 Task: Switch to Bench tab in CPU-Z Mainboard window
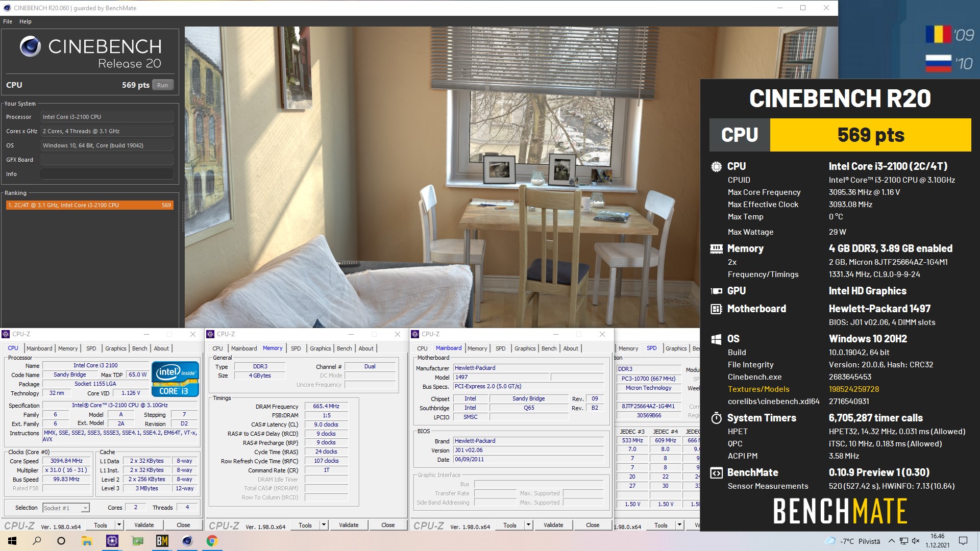(x=549, y=348)
